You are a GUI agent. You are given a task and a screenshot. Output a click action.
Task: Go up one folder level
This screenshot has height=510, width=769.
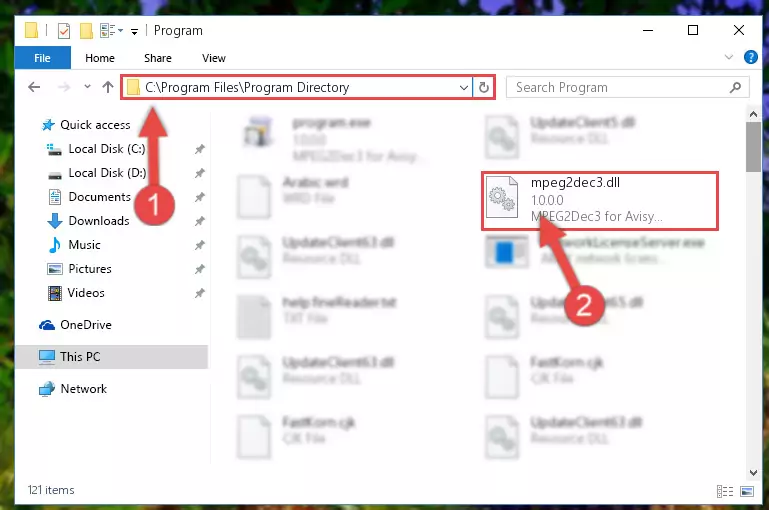[x=108, y=87]
